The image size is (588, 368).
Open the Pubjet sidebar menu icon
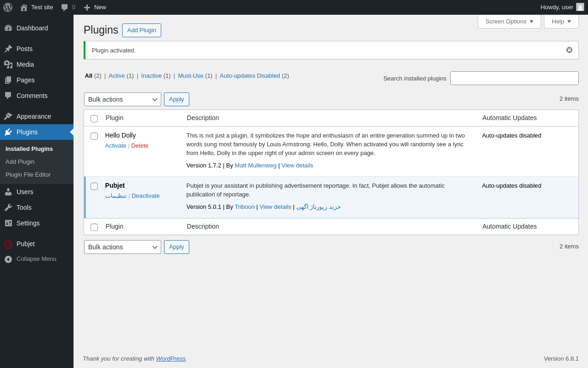[x=8, y=244]
